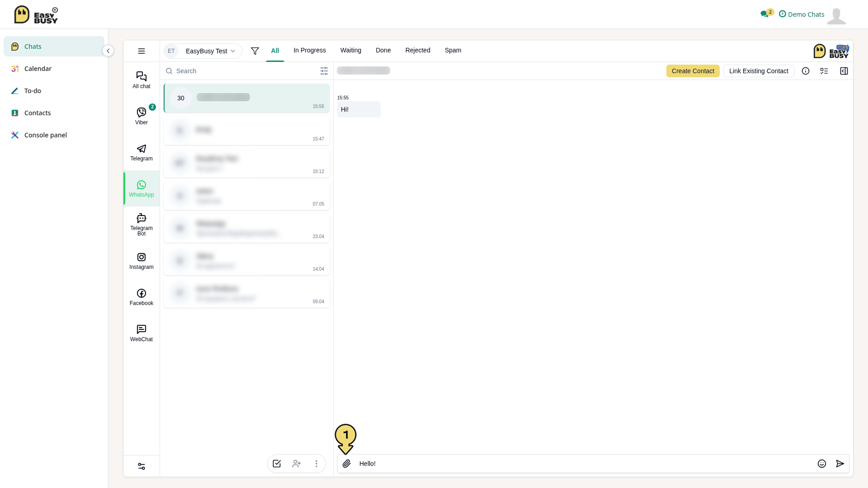Open the EasyBusy Test workspace dropdown
Screen dimensions: 868x488
pyautogui.click(x=203, y=51)
